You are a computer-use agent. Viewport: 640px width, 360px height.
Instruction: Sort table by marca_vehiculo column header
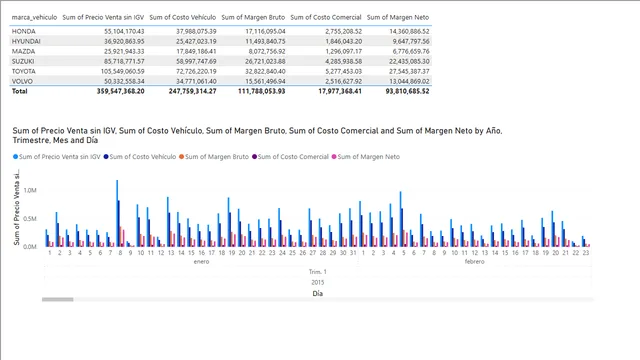tap(34, 18)
